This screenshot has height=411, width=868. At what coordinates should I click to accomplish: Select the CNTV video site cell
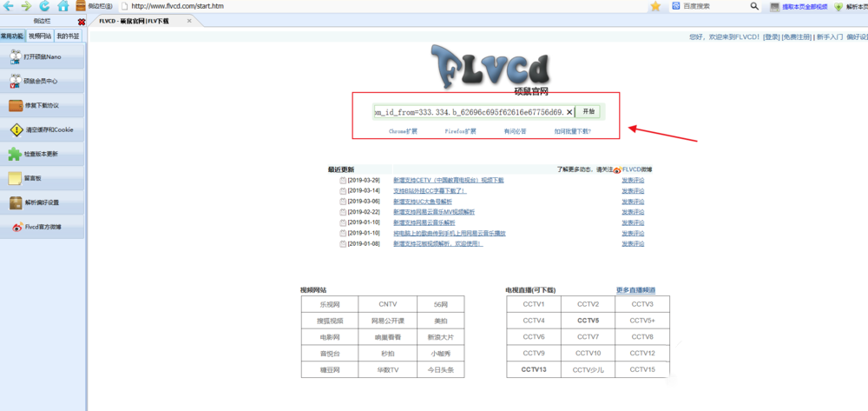pyautogui.click(x=387, y=304)
